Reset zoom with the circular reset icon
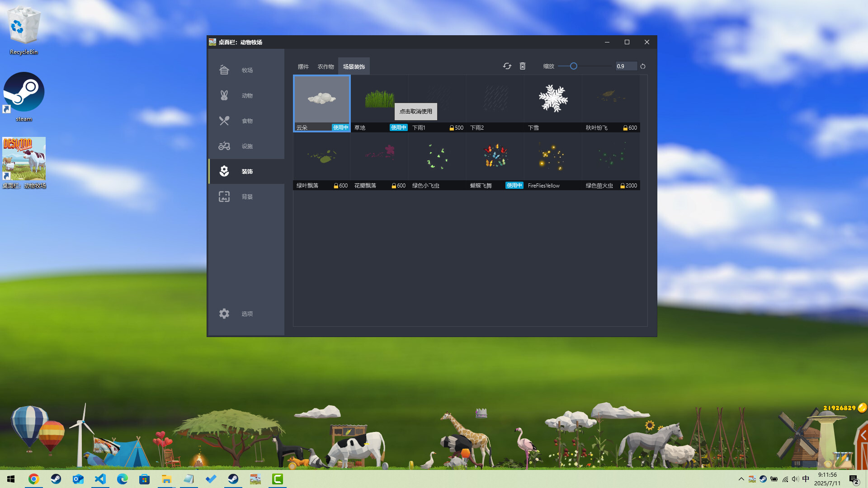This screenshot has height=488, width=868. pos(643,66)
